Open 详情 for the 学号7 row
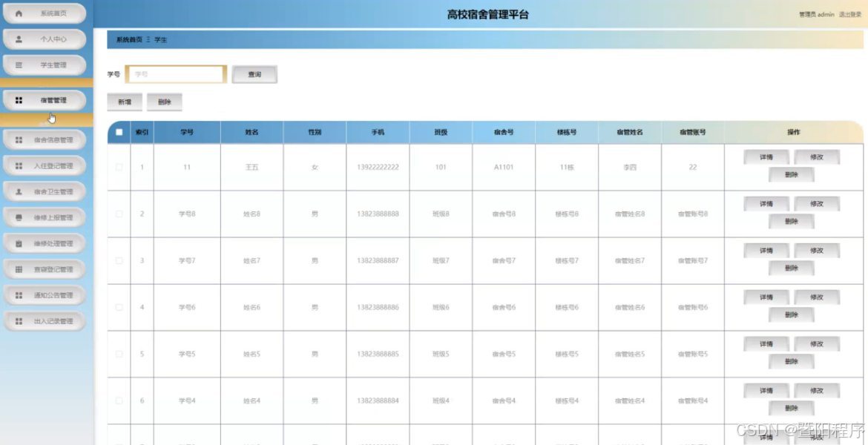The height and width of the screenshot is (445, 868). [766, 250]
